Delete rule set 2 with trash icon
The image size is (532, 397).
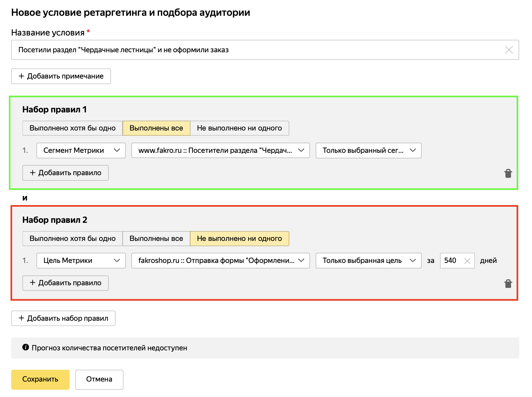(508, 284)
